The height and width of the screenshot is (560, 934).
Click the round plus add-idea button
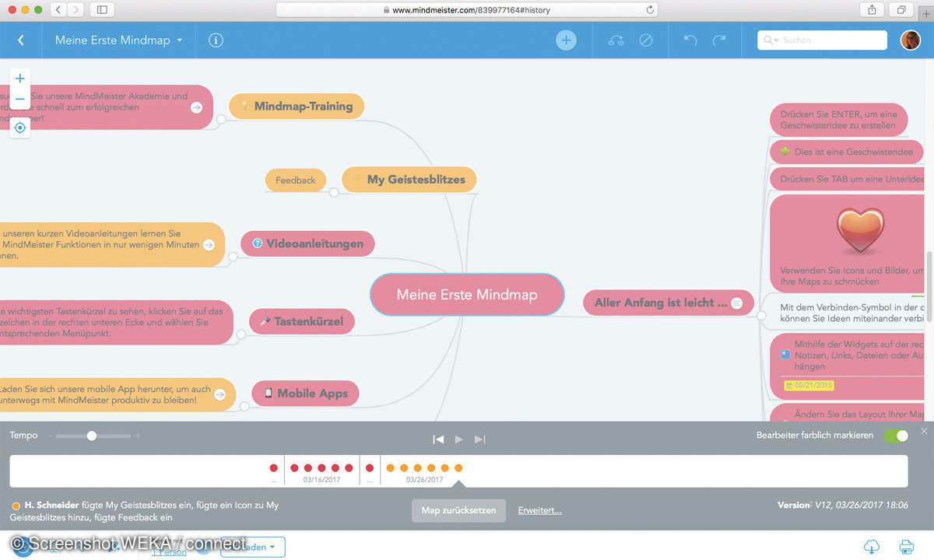566,40
